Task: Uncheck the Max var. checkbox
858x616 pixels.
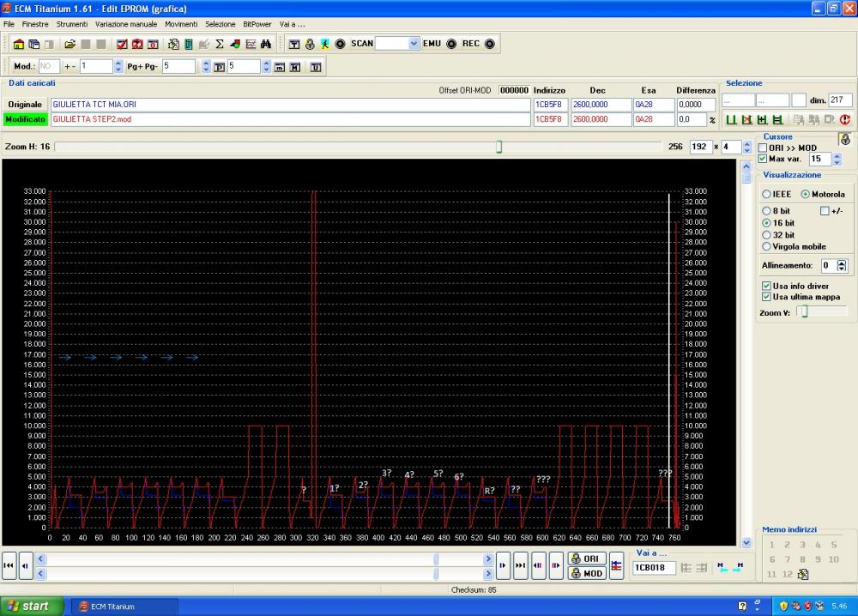Action: [x=762, y=159]
